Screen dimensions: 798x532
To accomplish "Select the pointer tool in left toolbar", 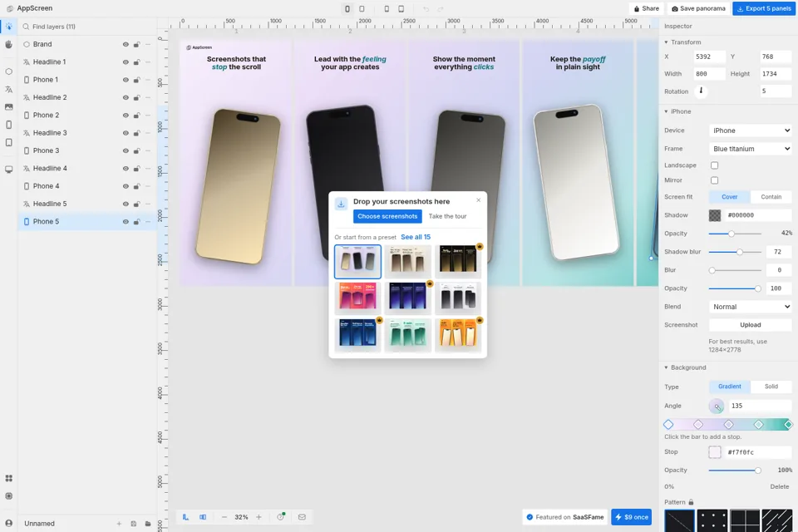I will [8, 27].
